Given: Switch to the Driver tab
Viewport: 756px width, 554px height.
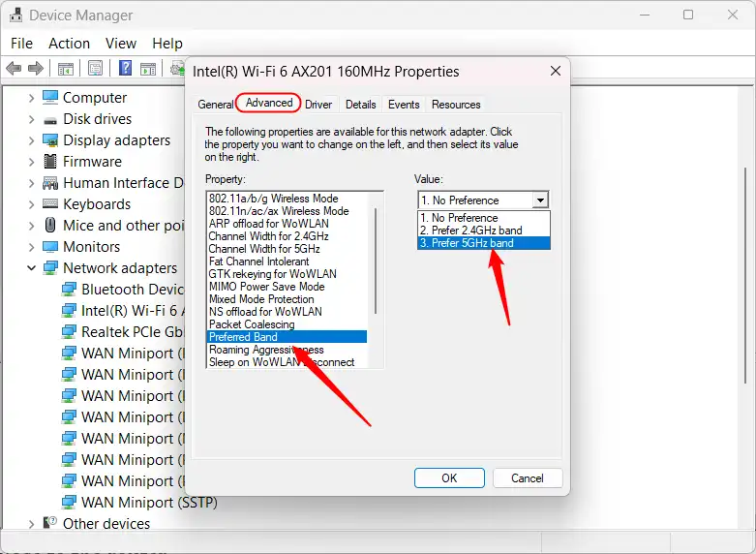Looking at the screenshot, I should (x=318, y=105).
